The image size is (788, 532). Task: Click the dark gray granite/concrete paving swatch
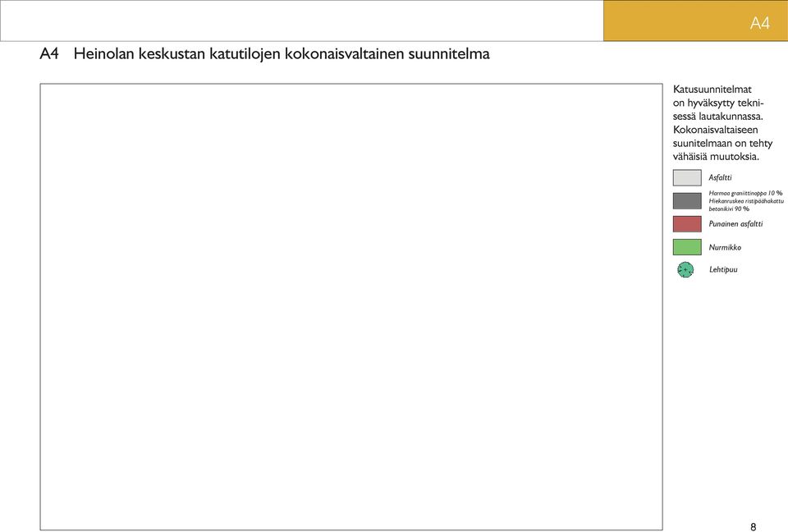click(x=687, y=200)
